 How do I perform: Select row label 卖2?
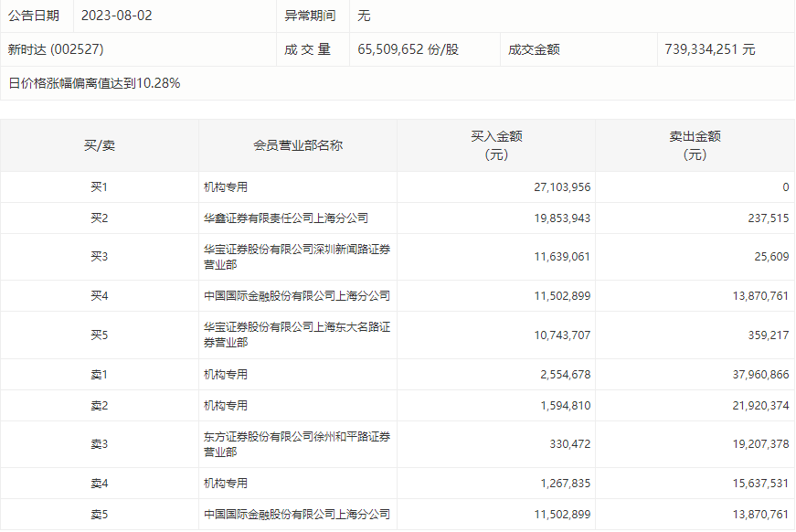[x=100, y=405]
